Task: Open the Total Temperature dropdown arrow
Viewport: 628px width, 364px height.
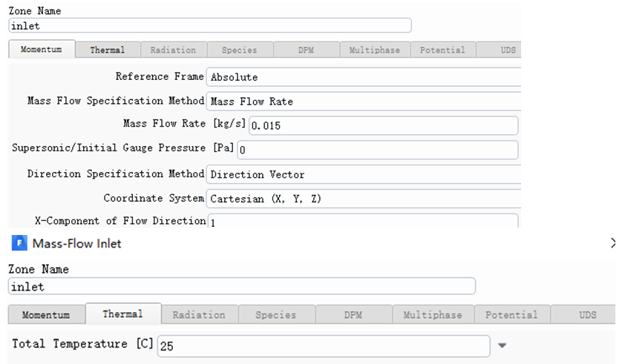Action: tap(502, 345)
